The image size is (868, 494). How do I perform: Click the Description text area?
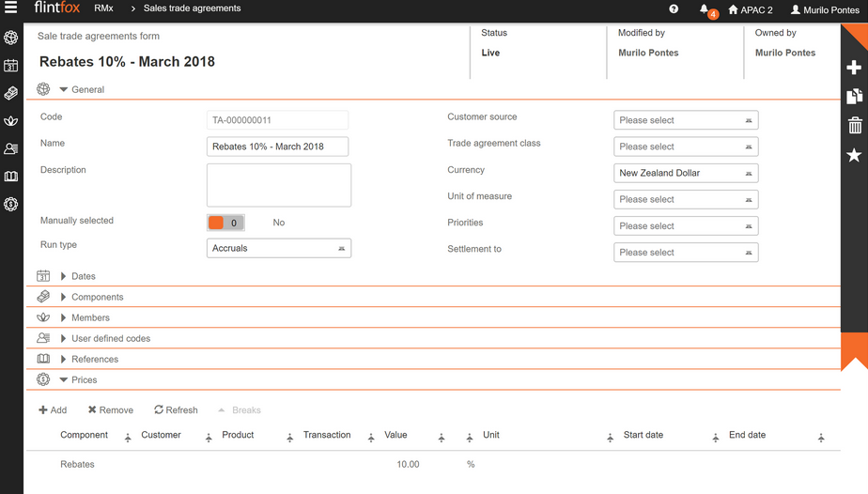[x=279, y=185]
